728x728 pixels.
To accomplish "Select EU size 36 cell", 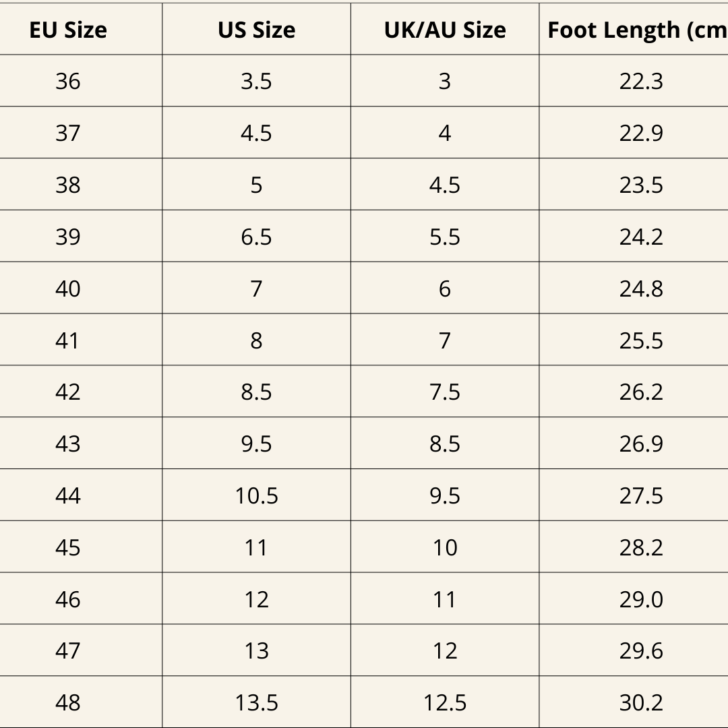I will coord(68,82).
